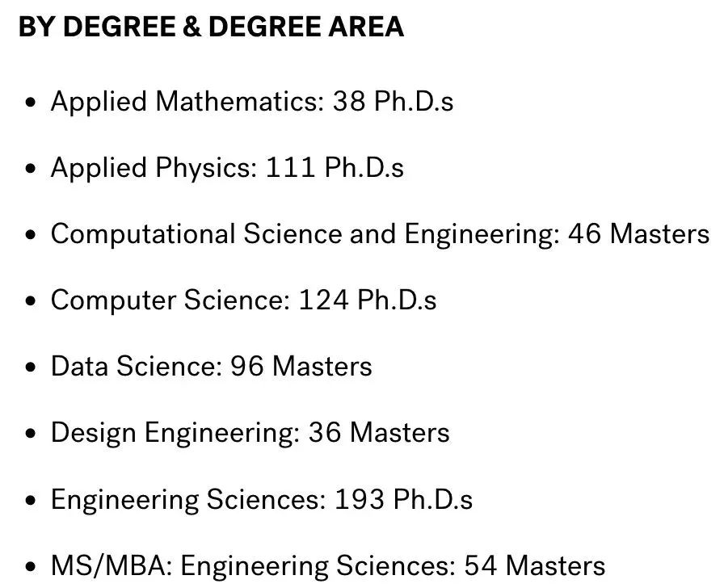Click the BY DEGREE & DEGREE AREA heading

(x=212, y=27)
